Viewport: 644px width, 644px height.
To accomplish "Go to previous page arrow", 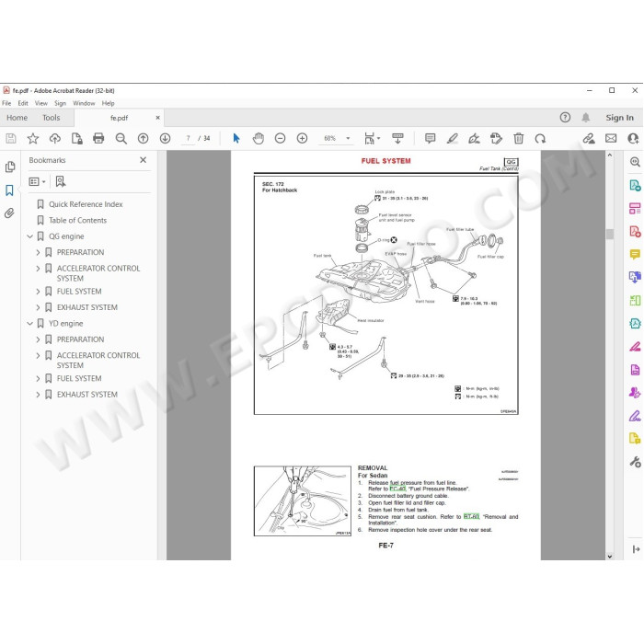I will 143,138.
